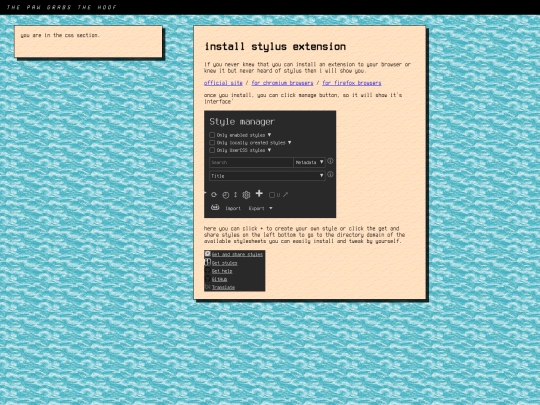Click the Get styles link
540x405 pixels.
(x=225, y=263)
